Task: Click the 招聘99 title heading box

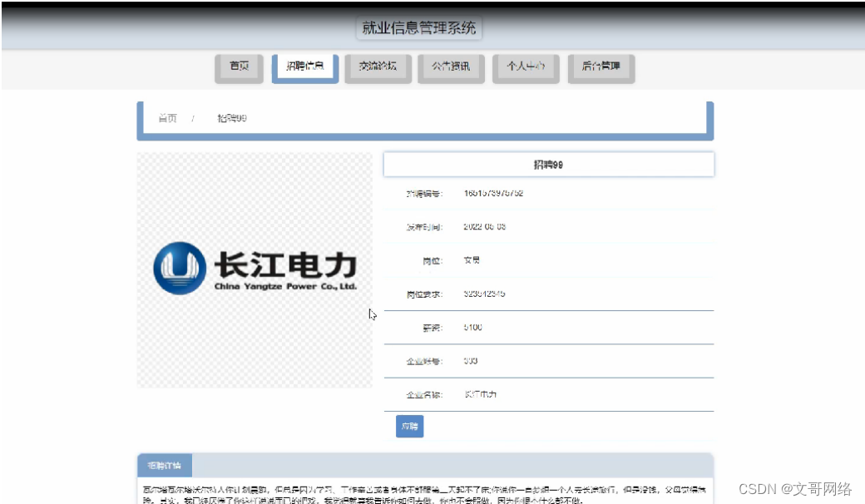Action: [548, 165]
